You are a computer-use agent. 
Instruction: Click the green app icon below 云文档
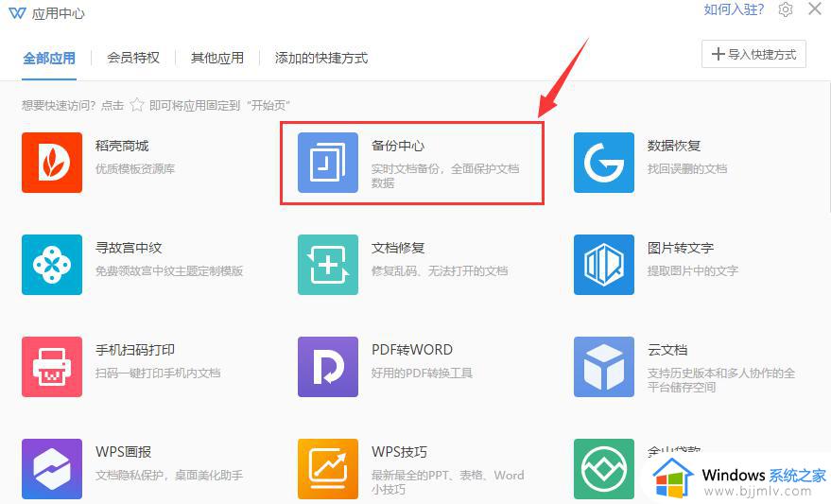click(x=604, y=469)
